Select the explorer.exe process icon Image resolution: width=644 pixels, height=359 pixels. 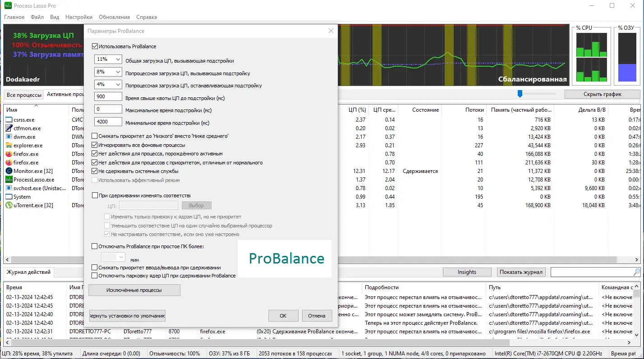pyautogui.click(x=10, y=145)
